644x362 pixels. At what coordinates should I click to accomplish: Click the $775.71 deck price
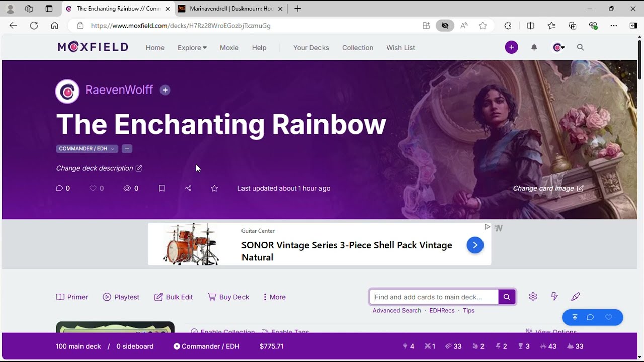271,346
